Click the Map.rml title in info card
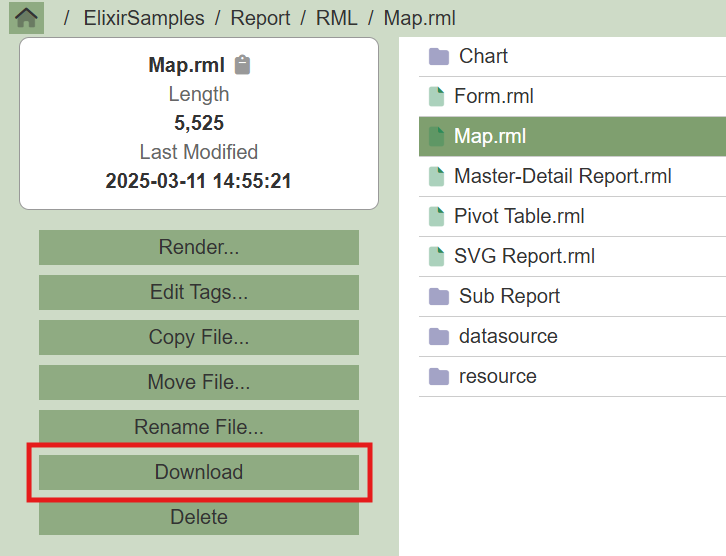Viewport: 726px width, 556px height. pyautogui.click(x=187, y=65)
